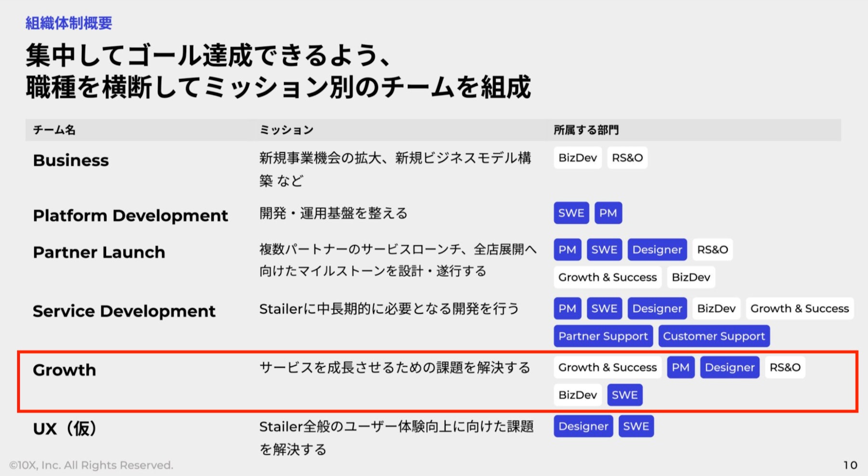This screenshot has width=868, height=476.
Task: Click the 組織体制概要 section label
Action: (x=68, y=23)
